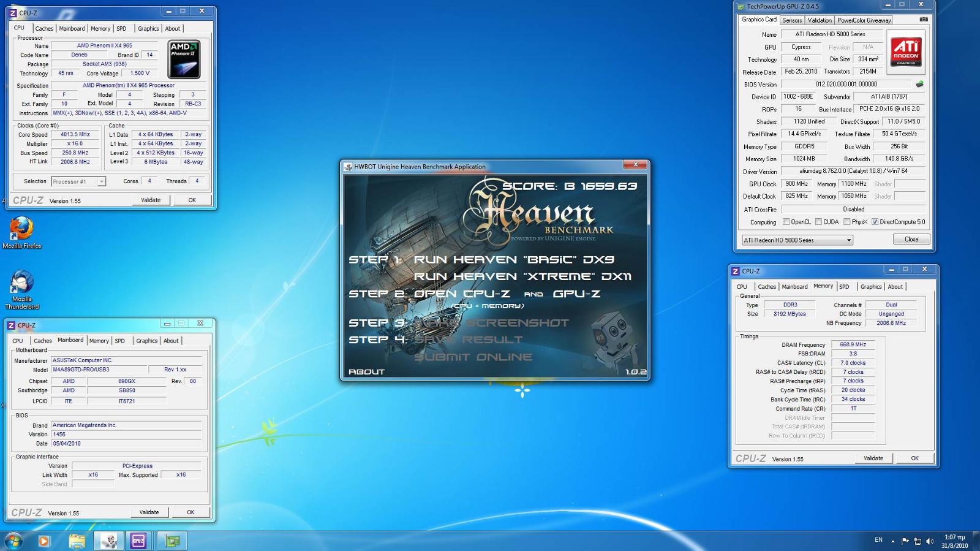980x551 pixels.
Task: Switch to Sensors tab in GPU-Z
Action: pos(792,20)
